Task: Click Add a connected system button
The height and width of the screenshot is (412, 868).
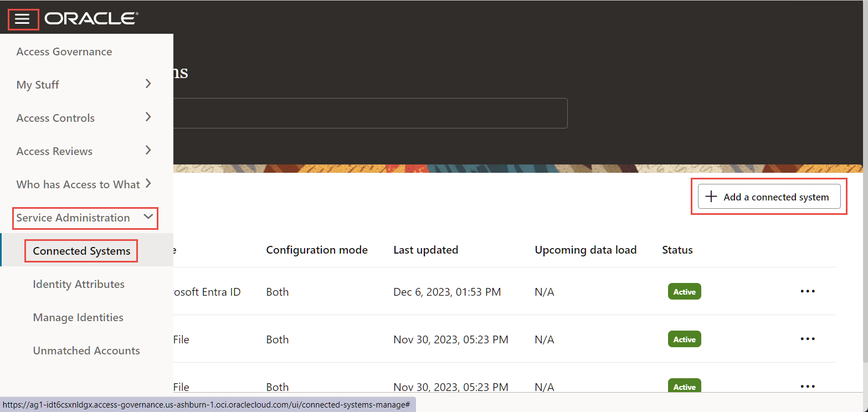Action: 769,197
